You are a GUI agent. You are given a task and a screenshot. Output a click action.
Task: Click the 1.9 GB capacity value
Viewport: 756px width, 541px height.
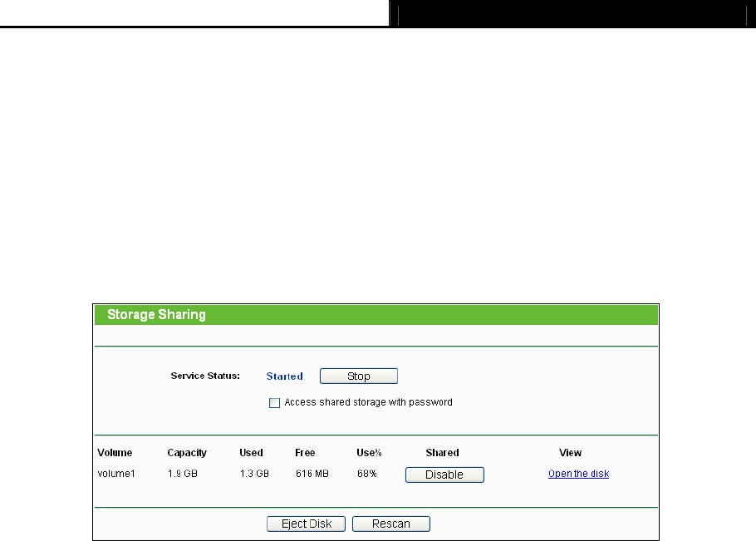tap(183, 474)
